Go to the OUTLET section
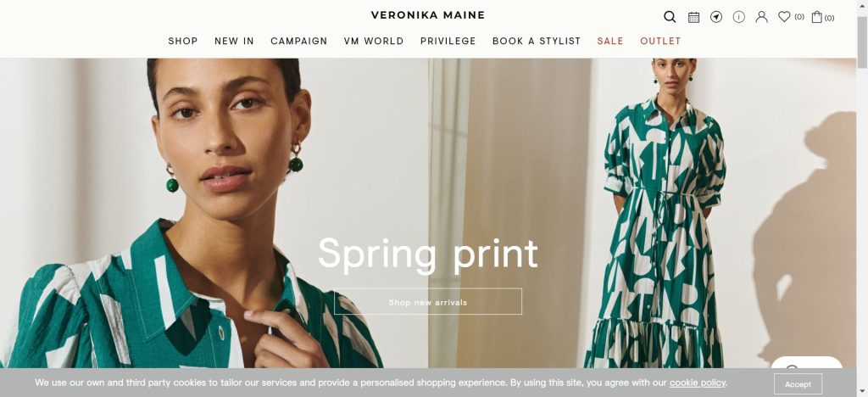The height and width of the screenshot is (397, 868). 660,41
